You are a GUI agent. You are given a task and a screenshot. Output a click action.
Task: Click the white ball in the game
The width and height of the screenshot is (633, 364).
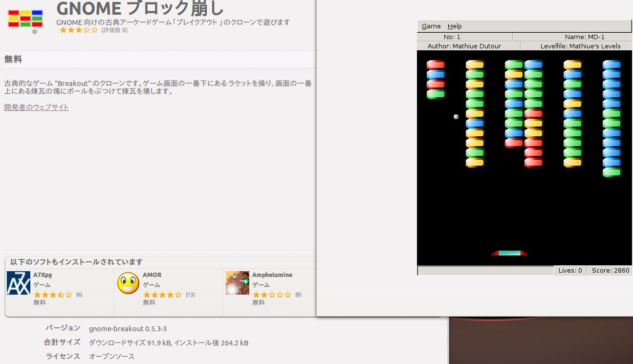[x=456, y=117]
